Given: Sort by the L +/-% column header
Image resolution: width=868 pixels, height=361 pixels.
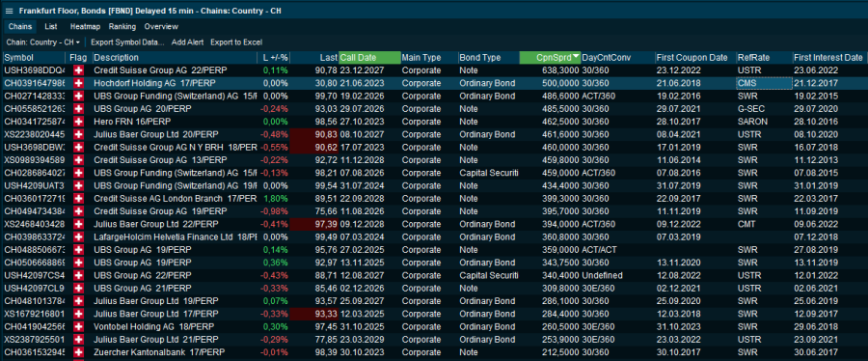Looking at the screenshot, I should pyautogui.click(x=274, y=58).
